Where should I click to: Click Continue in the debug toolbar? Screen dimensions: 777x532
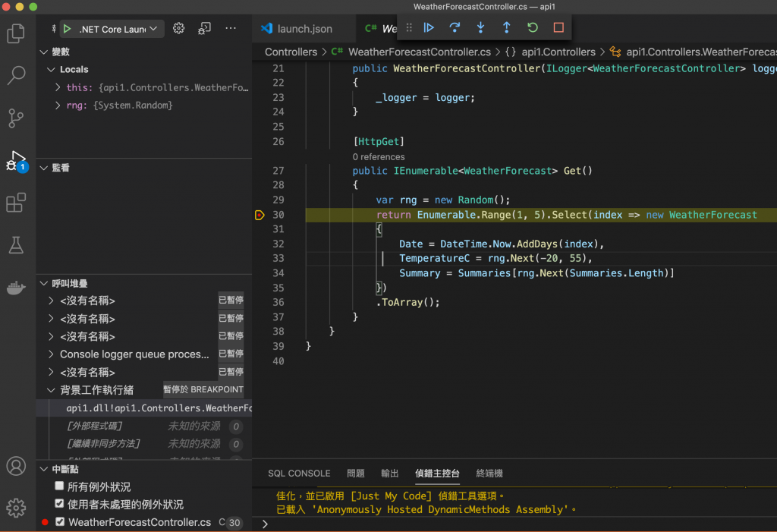click(x=429, y=27)
